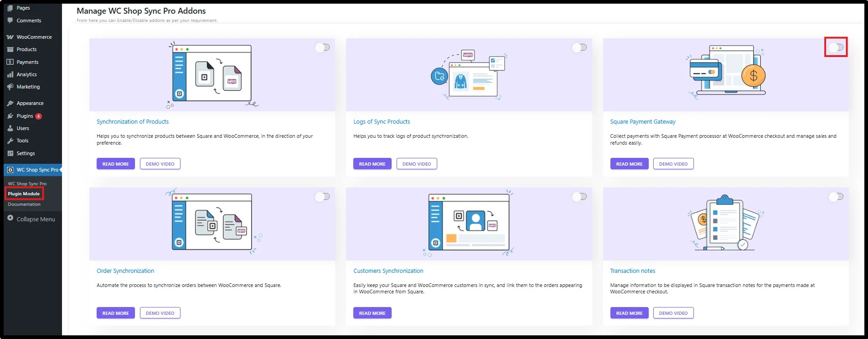Click the Users person icon

pos(10,128)
